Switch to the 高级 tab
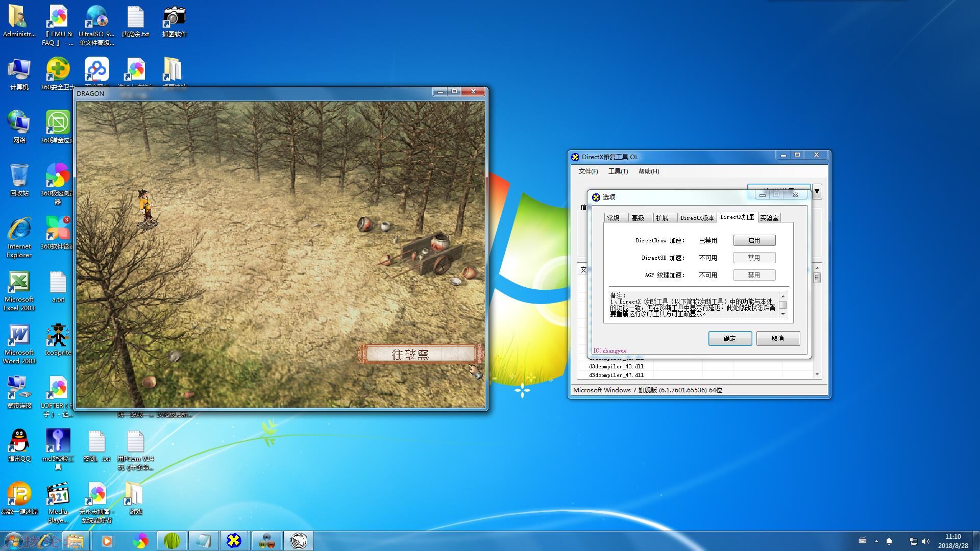The image size is (980, 551). coord(640,218)
